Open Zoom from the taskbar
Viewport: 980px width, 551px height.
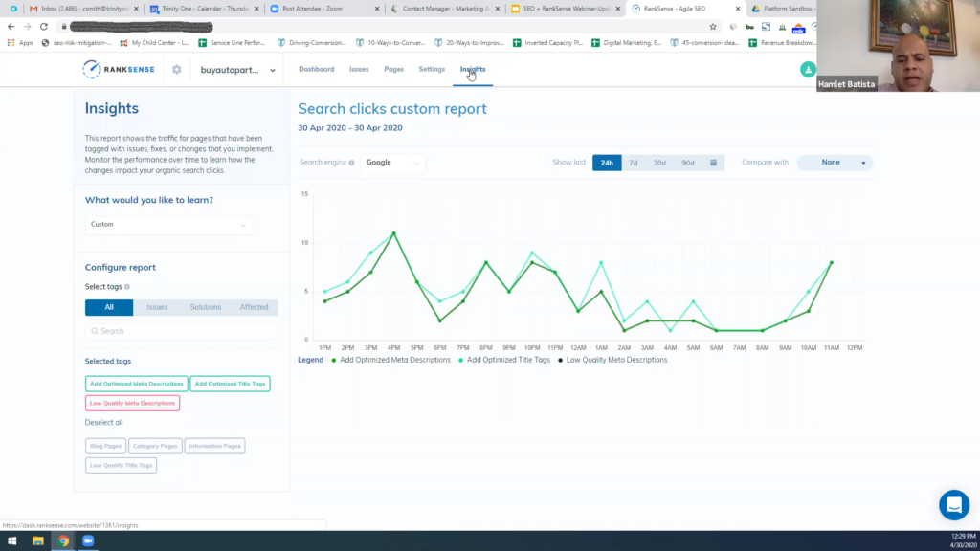coord(88,541)
